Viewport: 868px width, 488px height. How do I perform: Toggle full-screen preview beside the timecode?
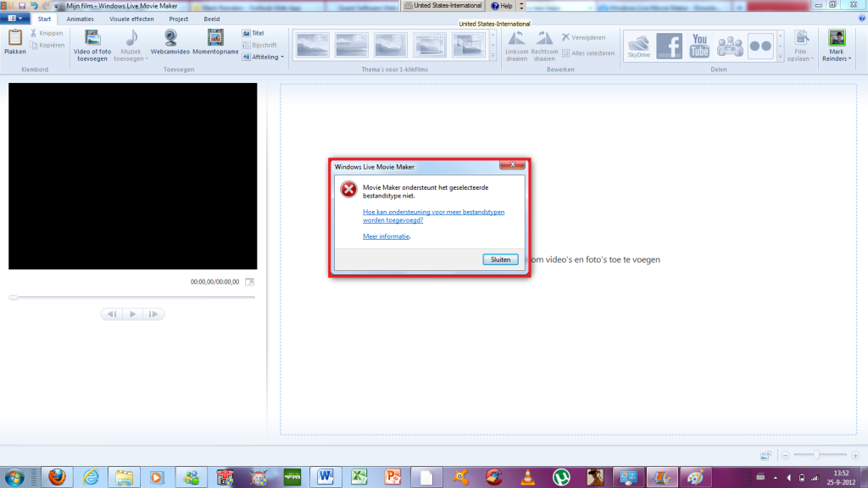coord(250,282)
